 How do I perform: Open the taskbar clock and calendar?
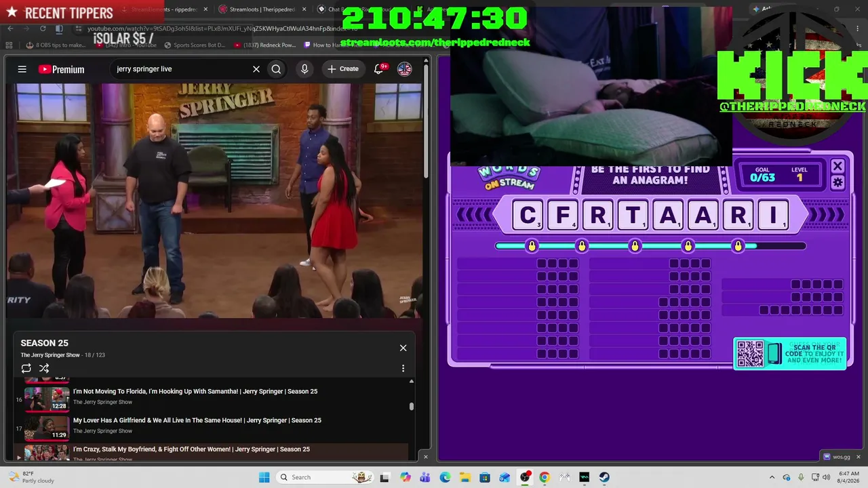(x=849, y=477)
